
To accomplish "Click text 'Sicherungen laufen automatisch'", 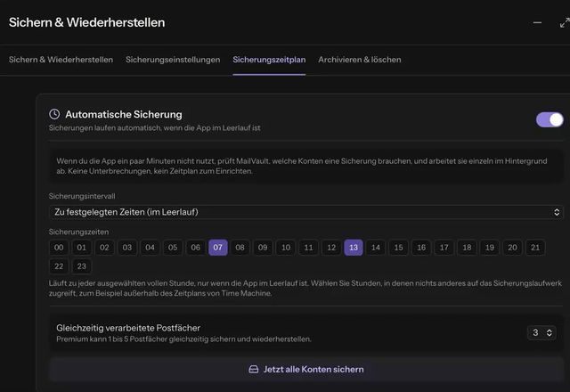I will 105,128.
